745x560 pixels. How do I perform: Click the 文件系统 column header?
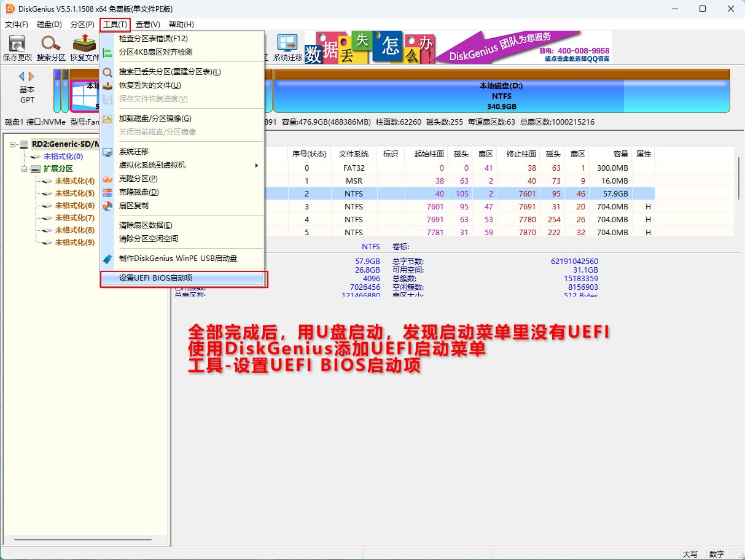pos(353,154)
